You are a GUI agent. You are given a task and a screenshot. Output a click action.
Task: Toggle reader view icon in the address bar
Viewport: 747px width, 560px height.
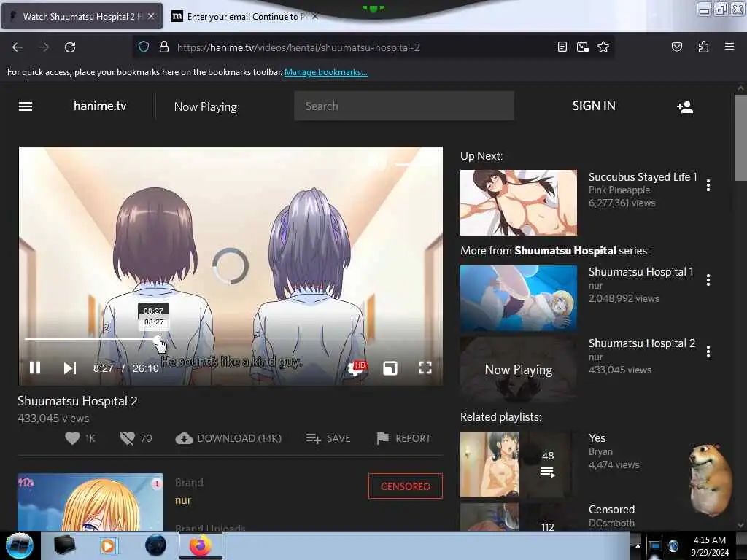click(x=562, y=47)
